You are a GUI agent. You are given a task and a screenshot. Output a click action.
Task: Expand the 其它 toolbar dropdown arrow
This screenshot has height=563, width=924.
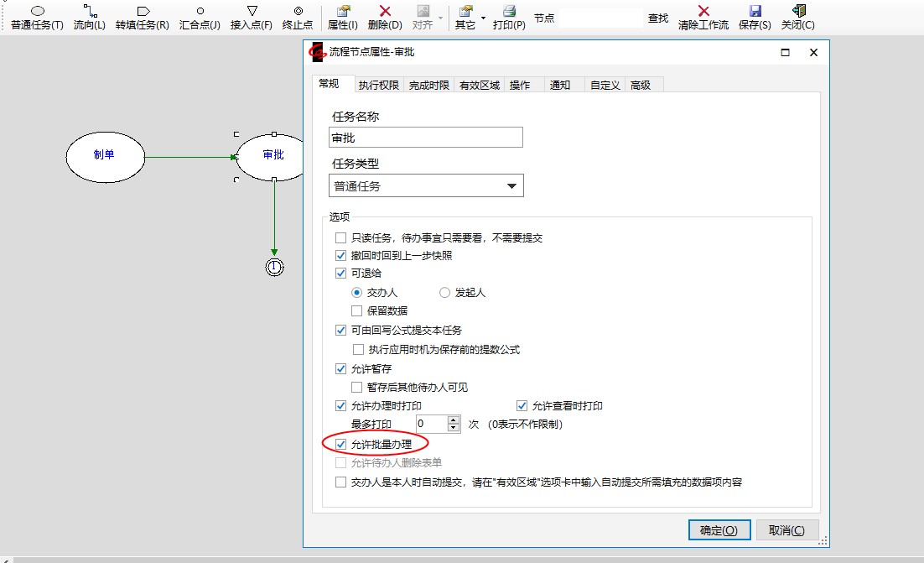tap(484, 18)
